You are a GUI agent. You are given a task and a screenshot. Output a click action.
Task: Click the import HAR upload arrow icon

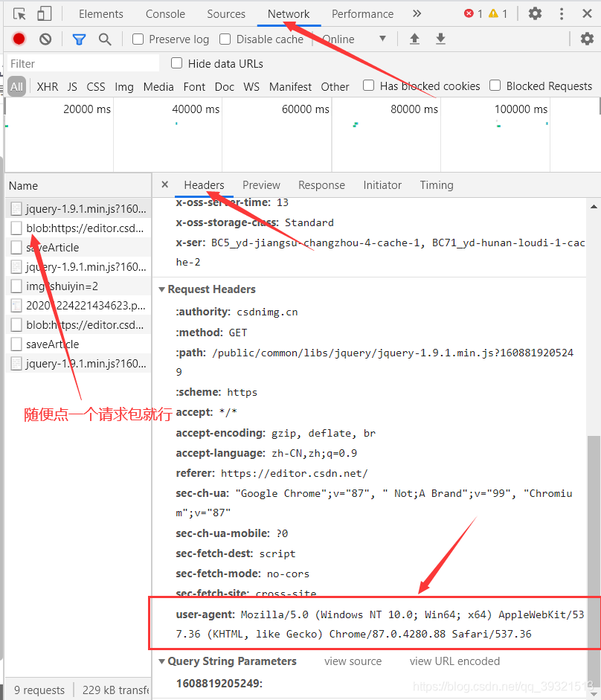414,39
